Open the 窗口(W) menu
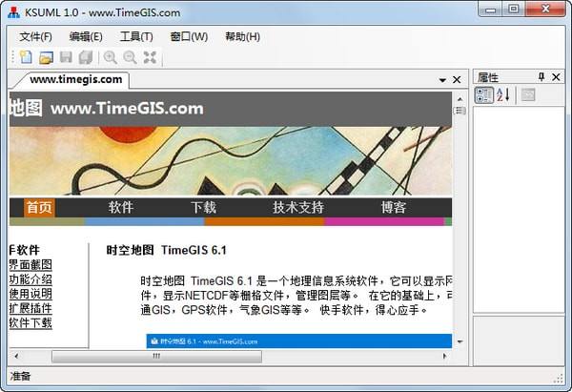This screenshot has width=572, height=392. [x=189, y=36]
